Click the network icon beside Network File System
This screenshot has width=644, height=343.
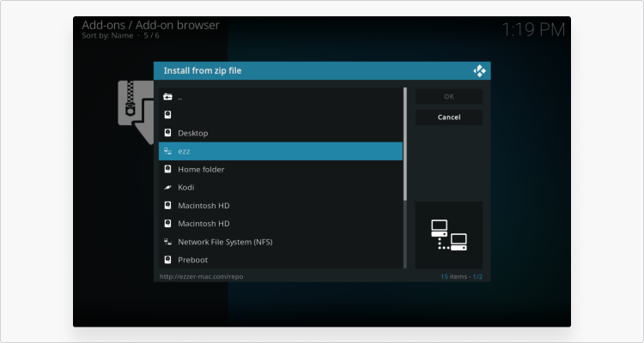point(167,242)
